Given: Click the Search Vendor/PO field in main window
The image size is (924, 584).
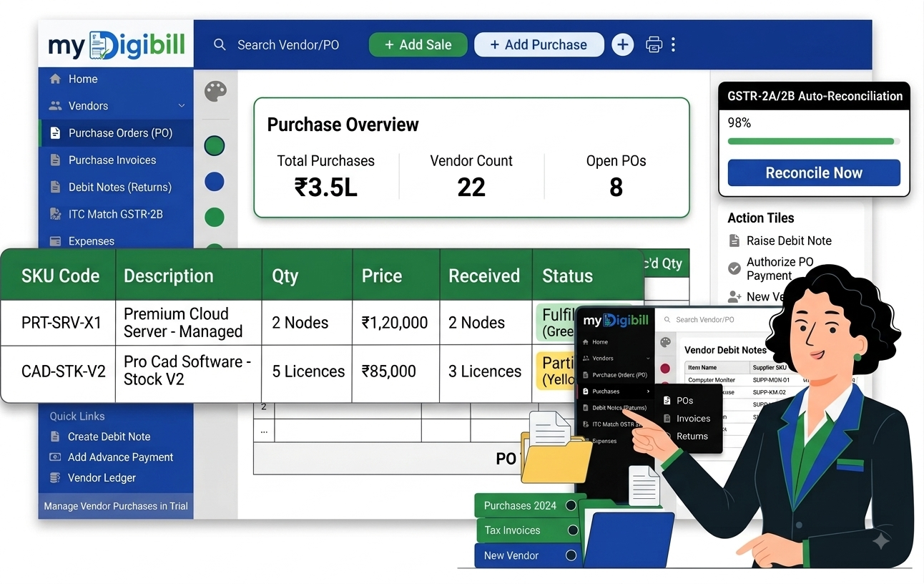Looking at the screenshot, I should pos(287,44).
